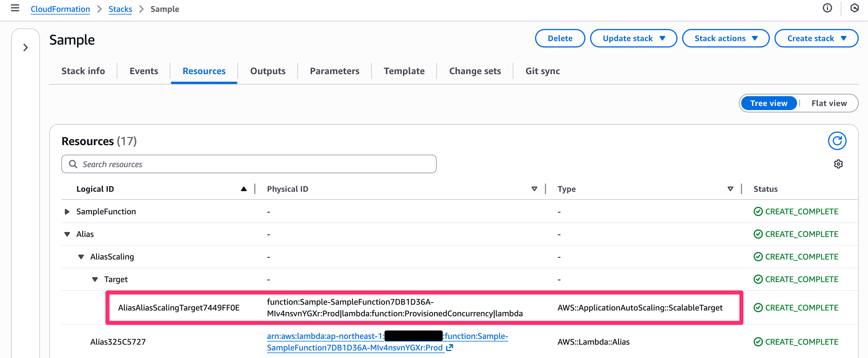Click the Delete stack button
Screen dimensions: 868x358
tap(560, 39)
